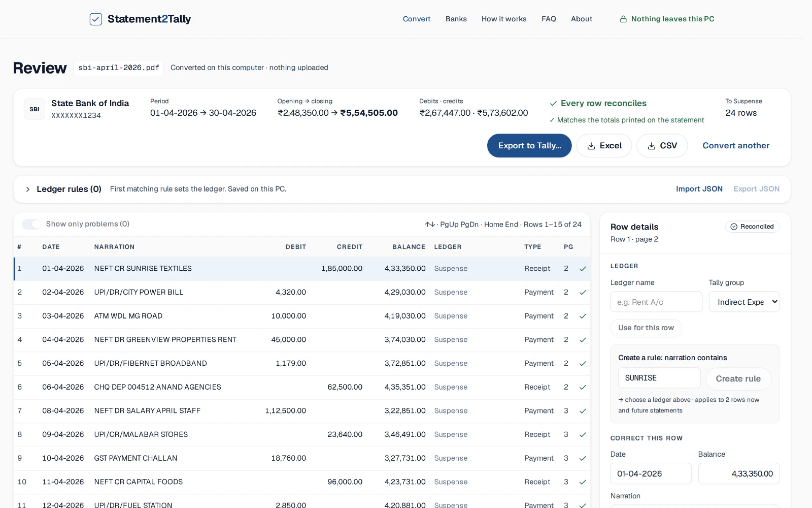Click the Create rule button
Screen dimensions: 812x508
coord(738,379)
